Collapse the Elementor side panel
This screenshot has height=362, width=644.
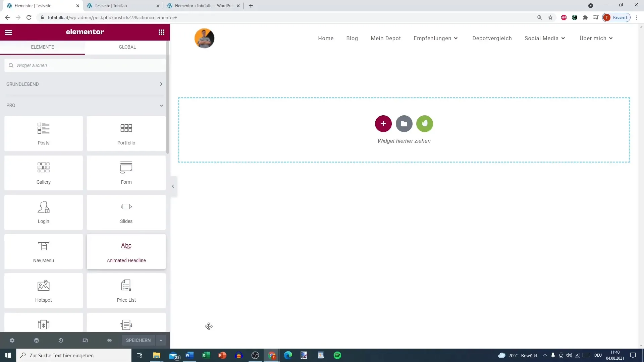click(x=173, y=186)
